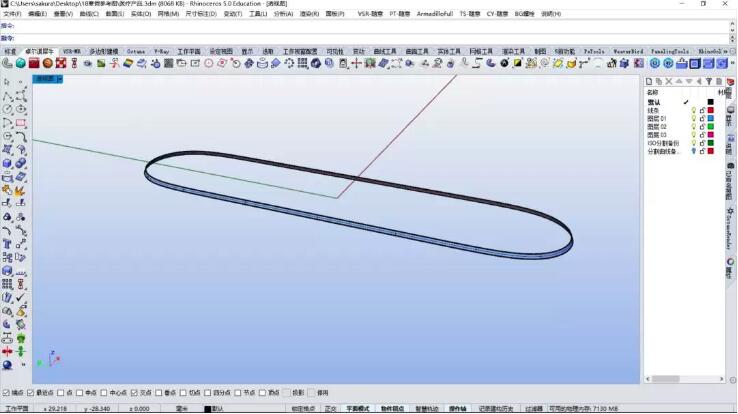Select the arrow pointer tool in left toolbar

pyautogui.click(x=7, y=82)
